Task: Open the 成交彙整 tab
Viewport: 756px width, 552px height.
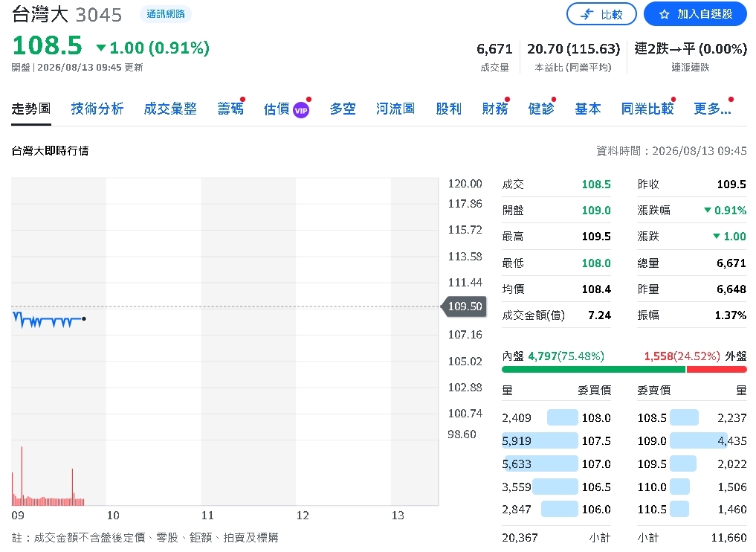Action: point(170,109)
